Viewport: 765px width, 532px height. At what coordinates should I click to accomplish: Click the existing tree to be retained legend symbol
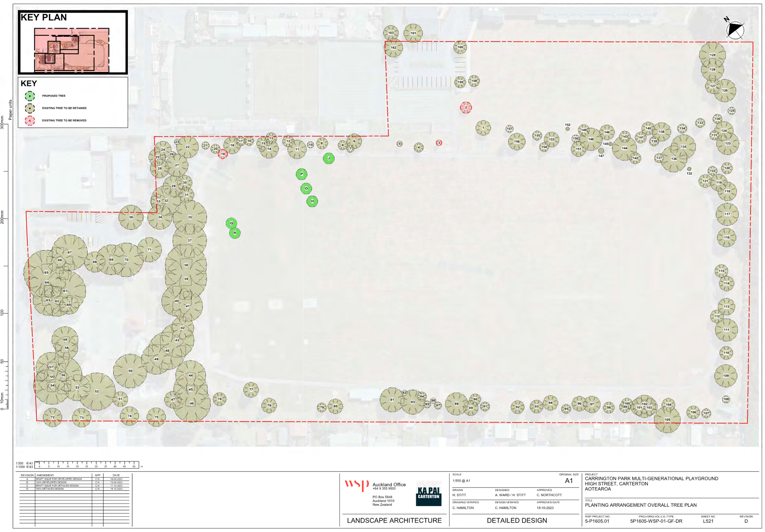click(30, 108)
